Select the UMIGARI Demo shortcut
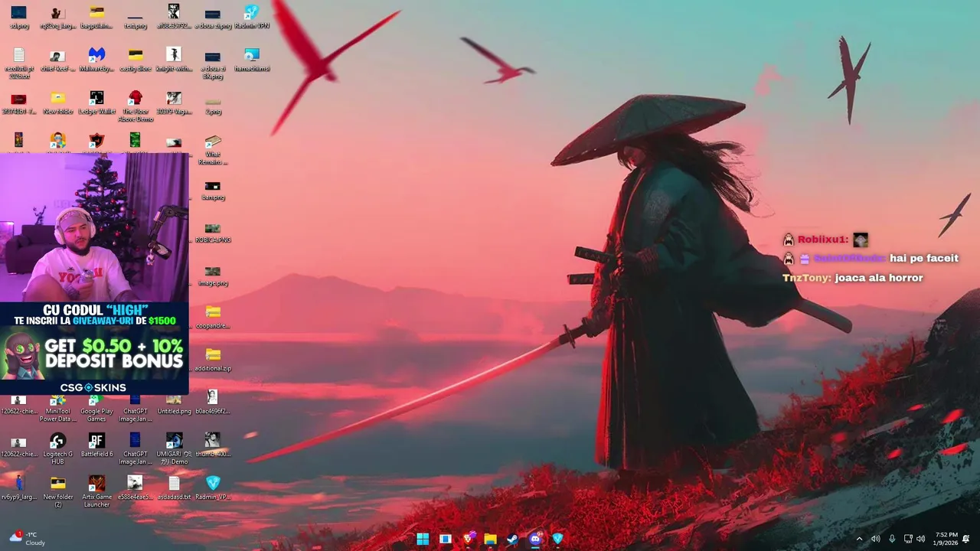This screenshot has height=551, width=980. point(174,448)
